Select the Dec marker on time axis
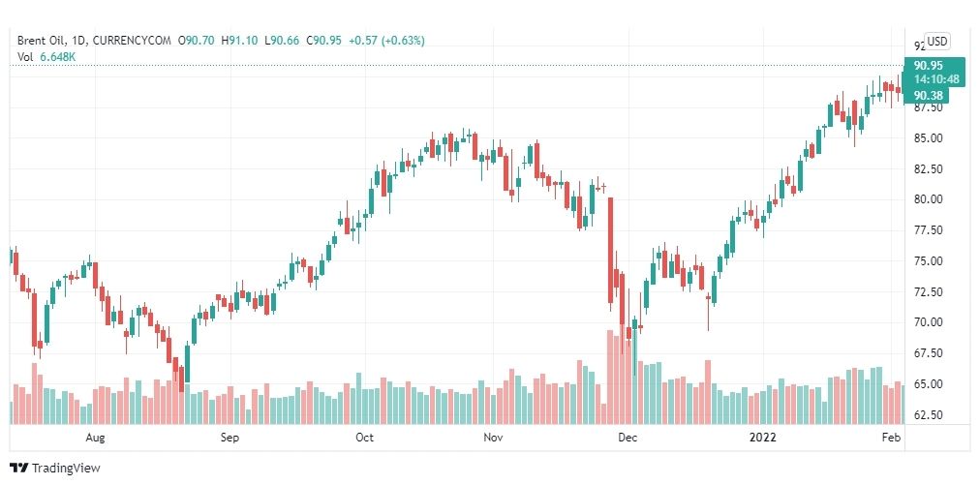This screenshot has width=980, height=485. pos(628,437)
